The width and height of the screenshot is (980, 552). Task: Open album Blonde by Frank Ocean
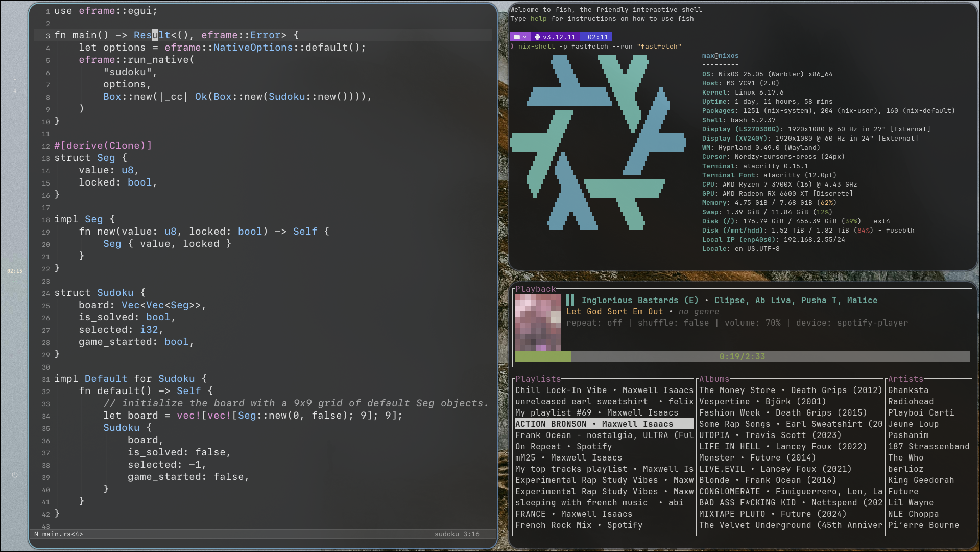tap(791, 480)
